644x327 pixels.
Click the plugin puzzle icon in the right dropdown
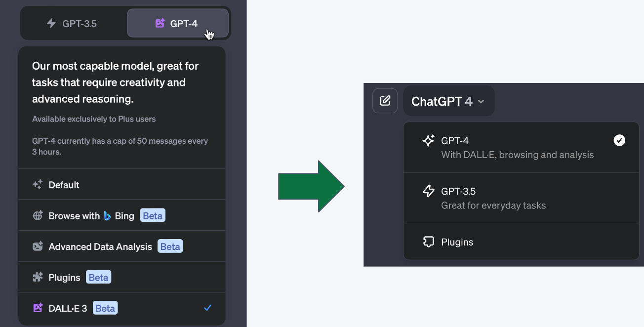[x=429, y=242]
